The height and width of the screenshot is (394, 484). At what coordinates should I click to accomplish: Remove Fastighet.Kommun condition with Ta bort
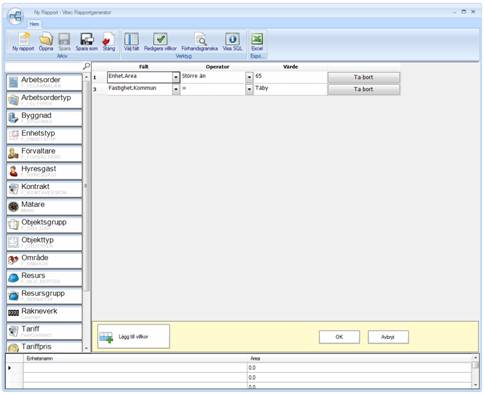[x=363, y=89]
